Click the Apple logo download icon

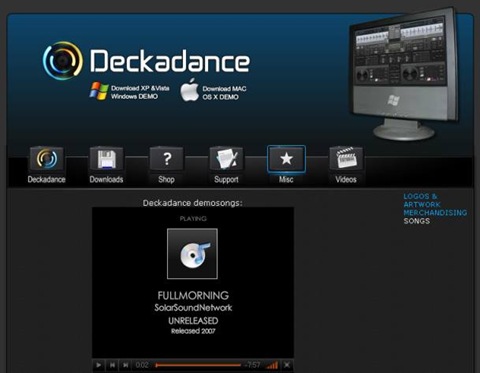(190, 90)
